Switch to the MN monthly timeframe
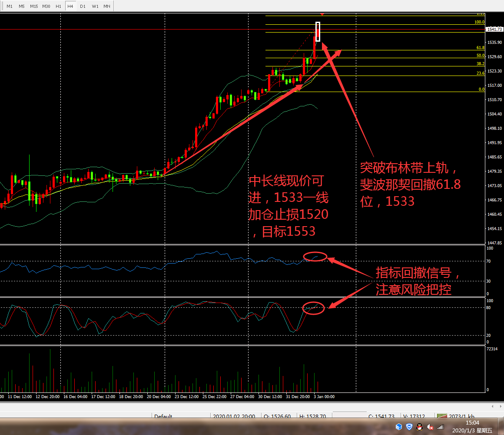Screen dimensions: 504x435 pyautogui.click(x=107, y=6)
